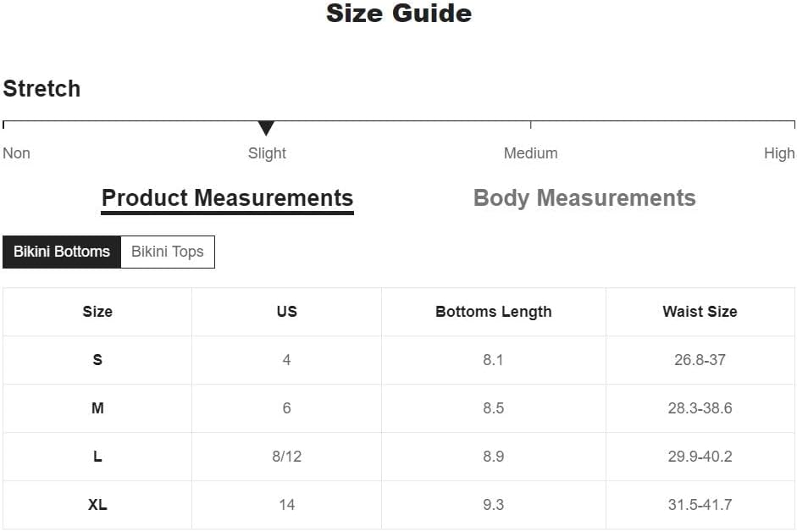
Task: Select the size M row label
Action: 97,408
